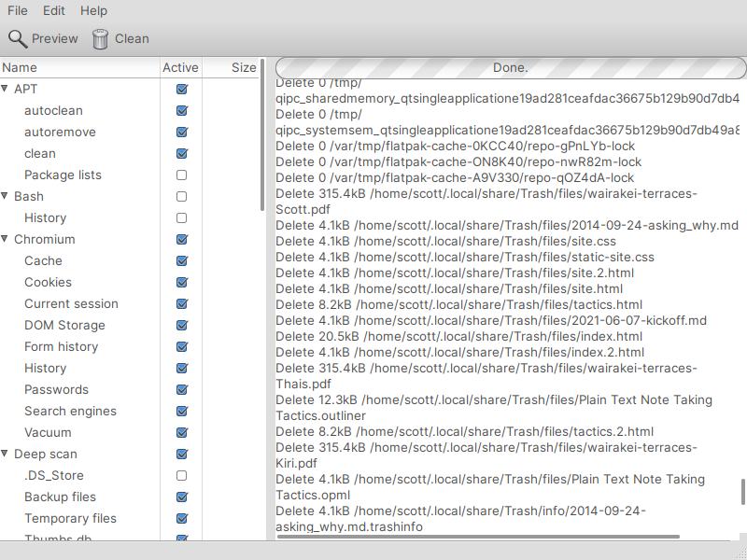Uncheck the APT autoclean checkbox
Screen dimensions: 747x560
pos(181,111)
